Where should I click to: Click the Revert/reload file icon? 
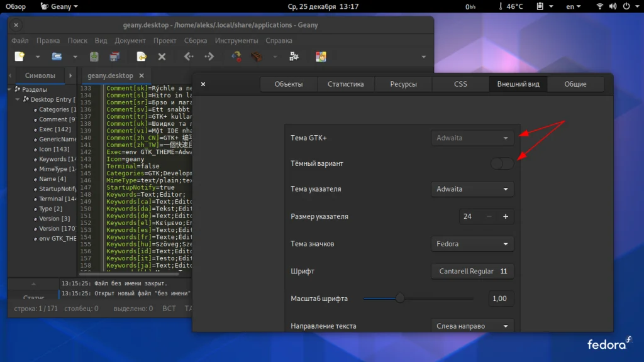(x=142, y=57)
